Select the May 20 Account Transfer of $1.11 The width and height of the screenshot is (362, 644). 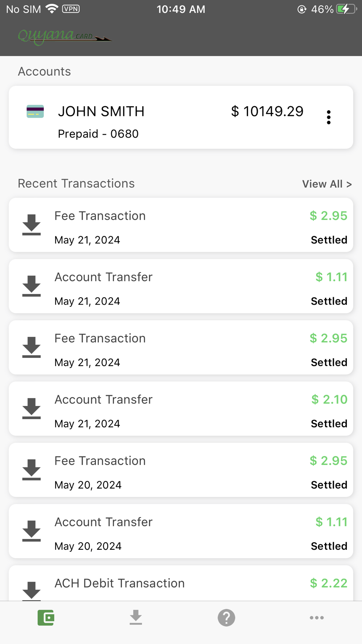click(x=181, y=531)
